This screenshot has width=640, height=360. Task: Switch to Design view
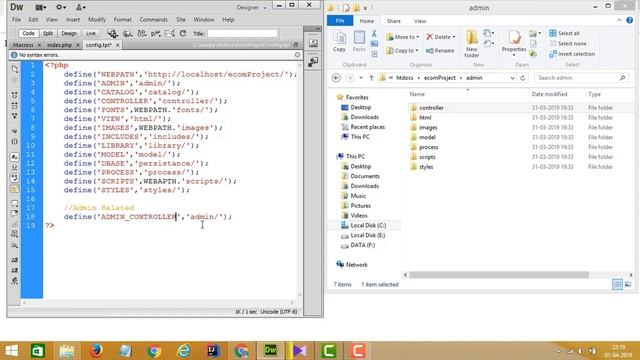69,33
